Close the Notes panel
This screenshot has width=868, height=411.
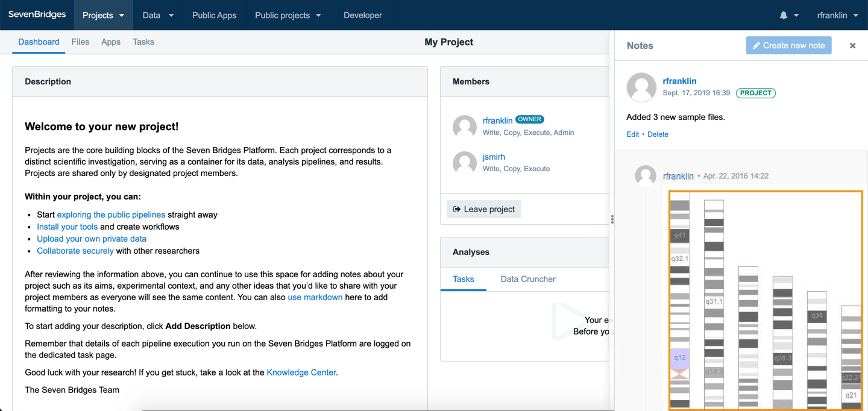click(x=852, y=45)
